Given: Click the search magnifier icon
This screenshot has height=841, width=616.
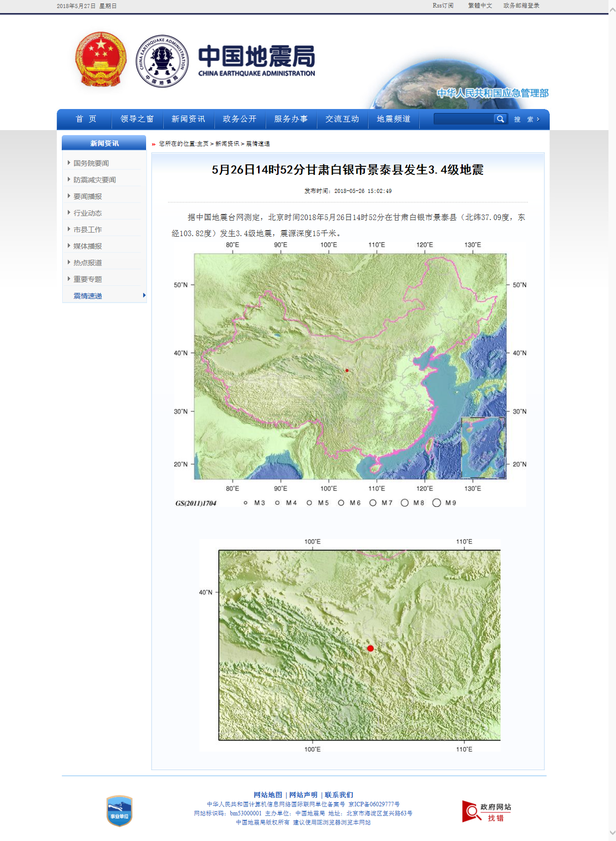Looking at the screenshot, I should [x=500, y=119].
